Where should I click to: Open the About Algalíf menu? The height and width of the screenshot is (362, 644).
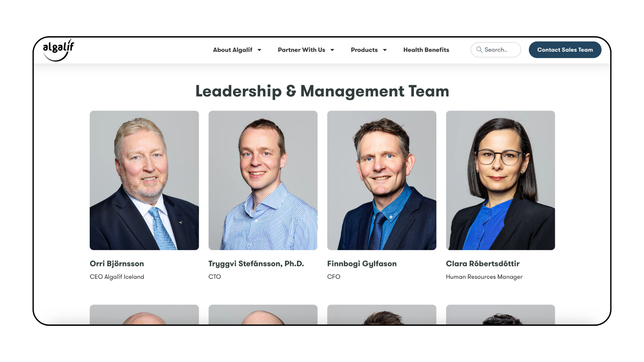tap(232, 50)
